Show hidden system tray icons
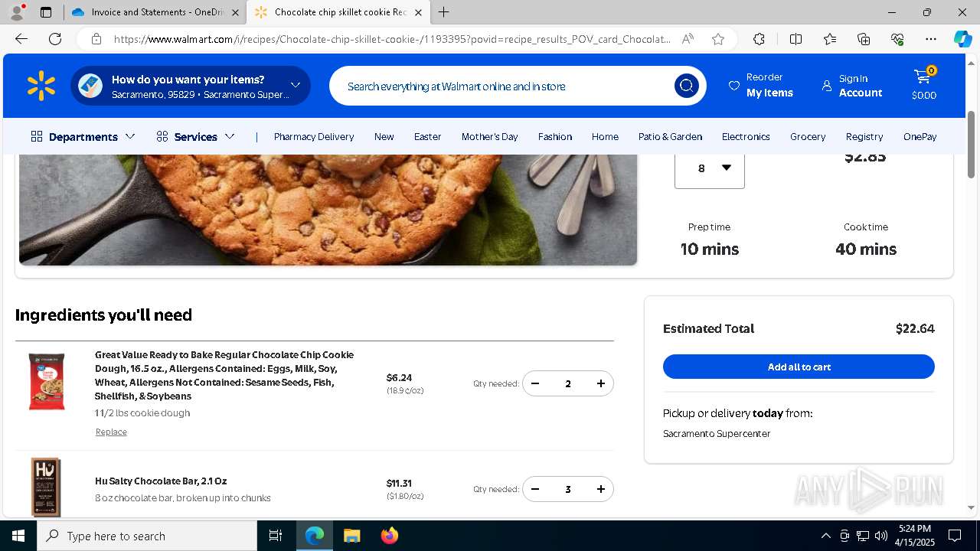 pyautogui.click(x=825, y=536)
